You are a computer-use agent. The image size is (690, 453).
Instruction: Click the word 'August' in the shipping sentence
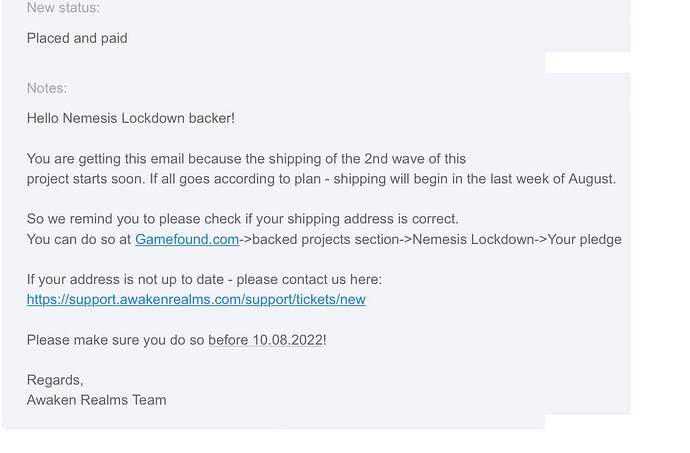point(591,179)
